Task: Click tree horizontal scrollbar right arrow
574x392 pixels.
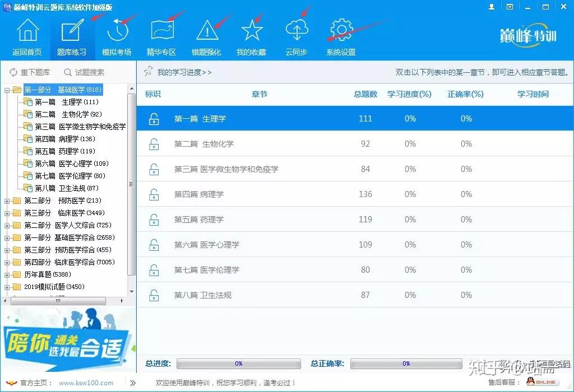Action: click(122, 301)
